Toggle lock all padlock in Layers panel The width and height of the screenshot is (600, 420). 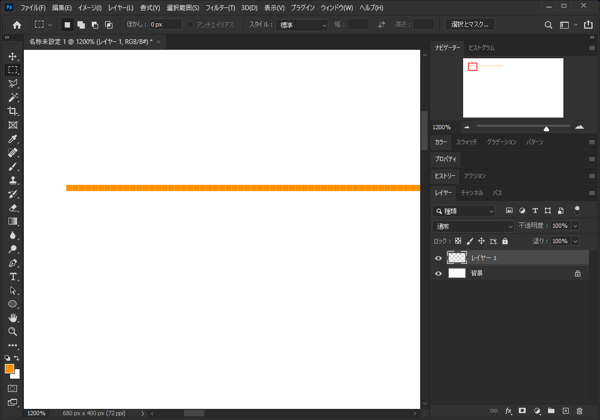click(505, 241)
